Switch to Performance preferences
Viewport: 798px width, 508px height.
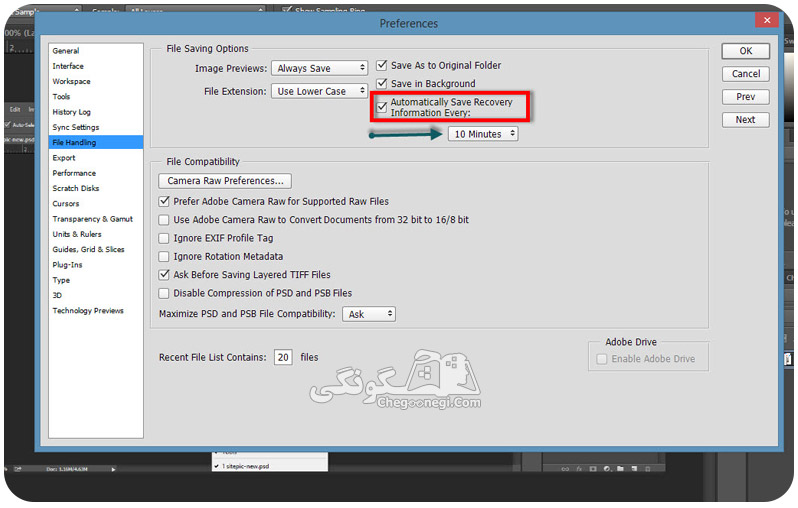[96, 173]
